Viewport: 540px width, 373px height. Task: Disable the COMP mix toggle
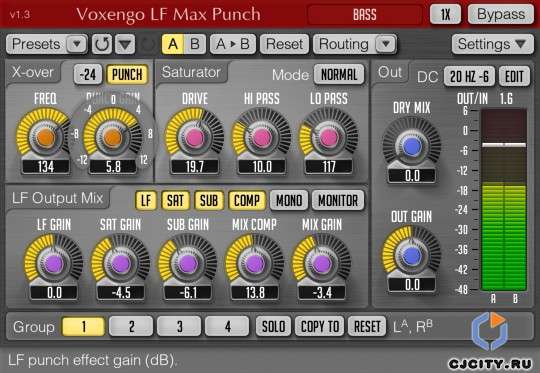247,200
